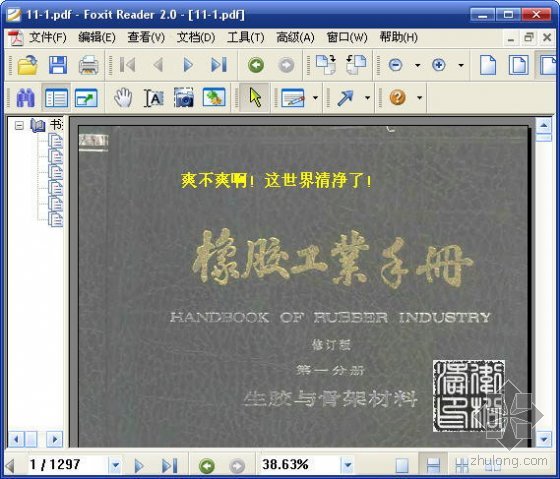Choose the Select Text tool
The height and width of the screenshot is (479, 560).
coord(154,98)
